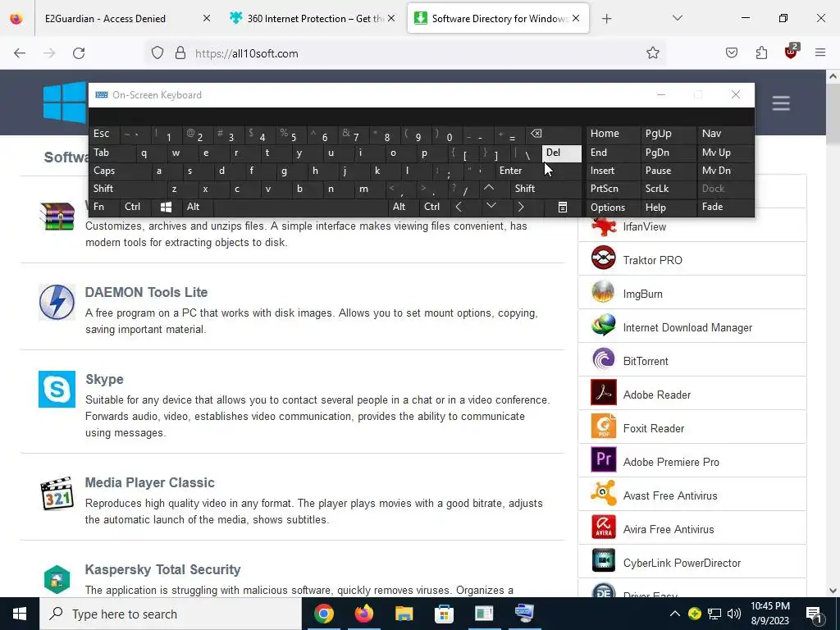Toggle left Ctrl on On-Screen Keyboard
Viewport: 840px width, 630px height.
click(x=136, y=207)
